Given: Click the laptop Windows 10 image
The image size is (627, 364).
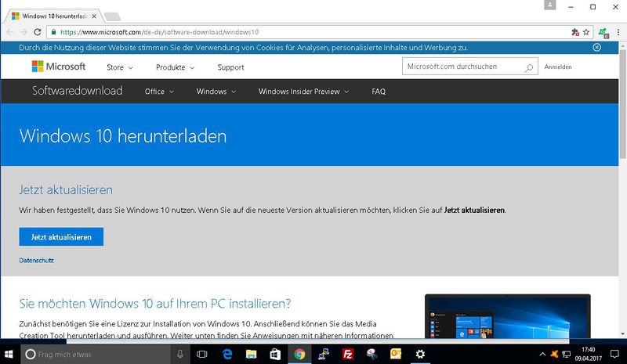Looking at the screenshot, I should [x=507, y=316].
